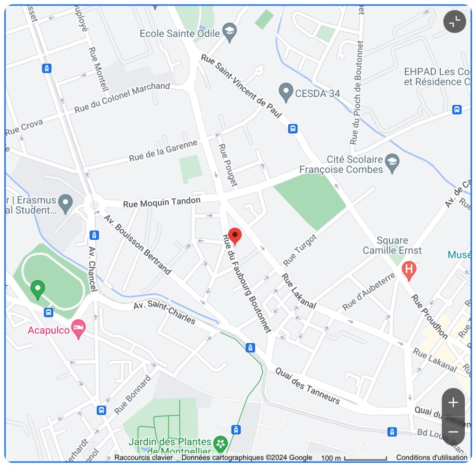Click the green stadium park pin
476x470 pixels.
pos(38,290)
